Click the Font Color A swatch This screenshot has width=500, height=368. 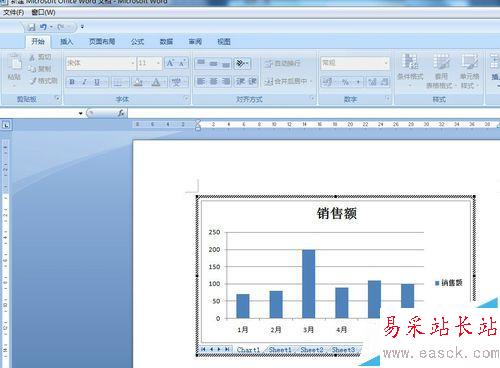pyautogui.click(x=156, y=82)
